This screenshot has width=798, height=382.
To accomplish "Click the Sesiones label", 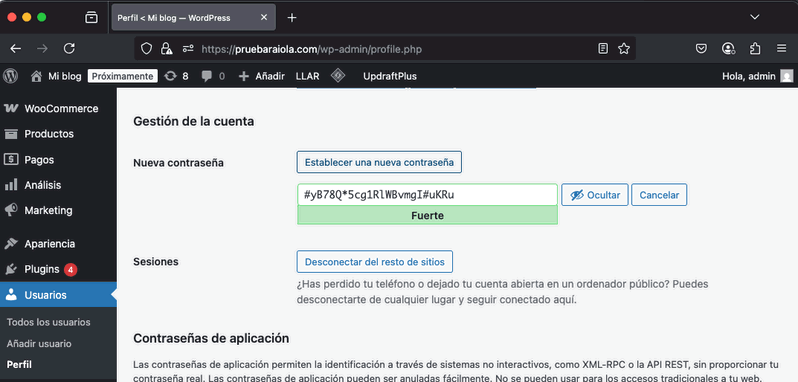I will pyautogui.click(x=156, y=261).
